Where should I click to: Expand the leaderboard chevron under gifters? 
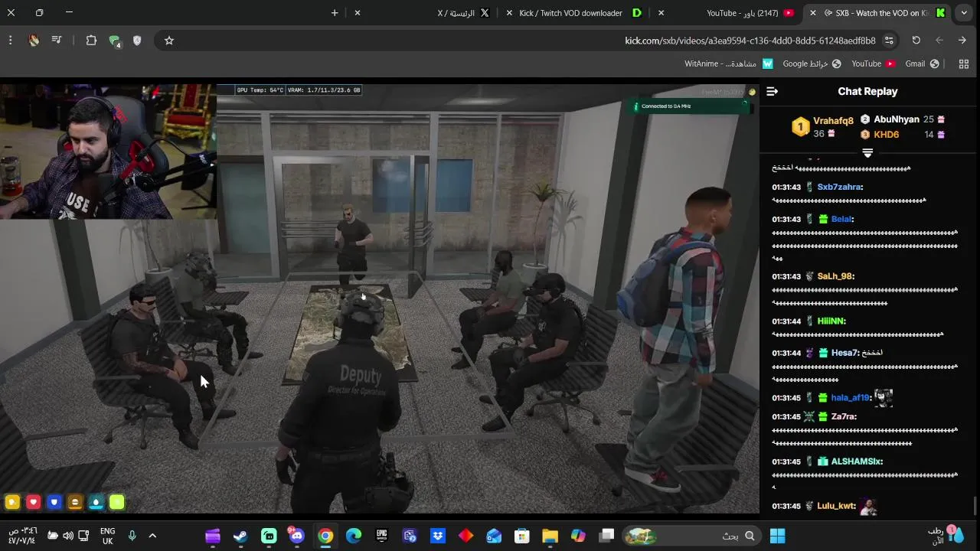[x=867, y=154]
